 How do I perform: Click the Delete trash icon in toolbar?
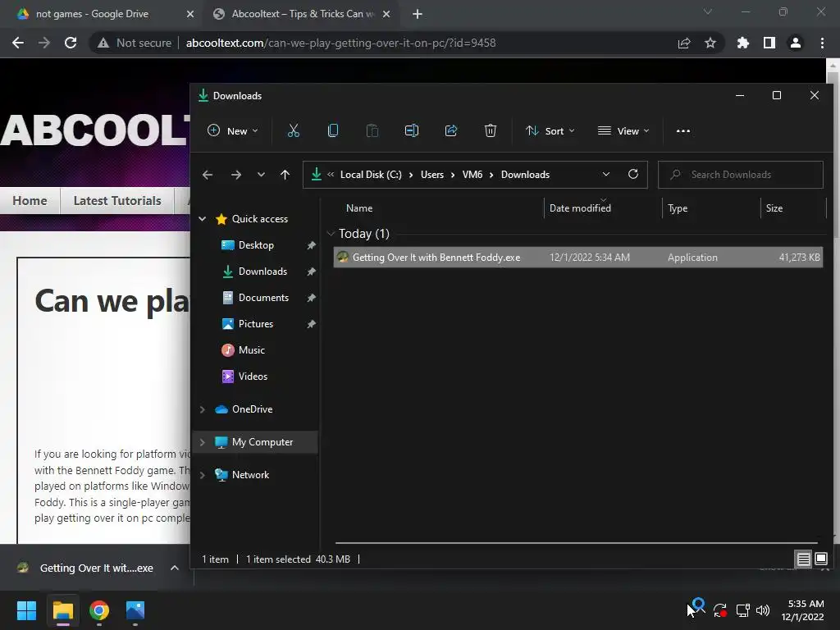tap(491, 130)
